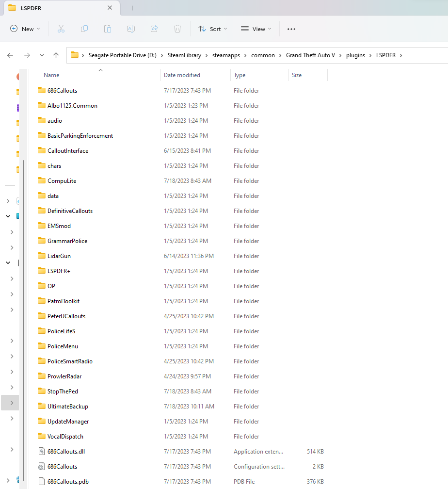
Task: Select the OP folder name
Action: click(51, 286)
